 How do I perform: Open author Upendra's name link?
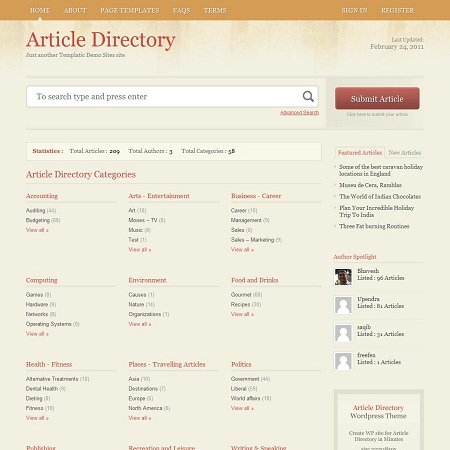click(x=368, y=299)
